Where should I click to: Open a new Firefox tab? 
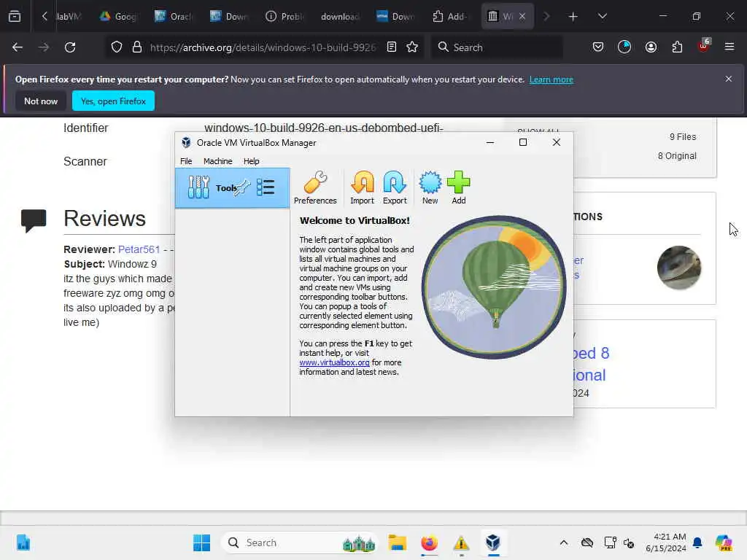click(573, 17)
